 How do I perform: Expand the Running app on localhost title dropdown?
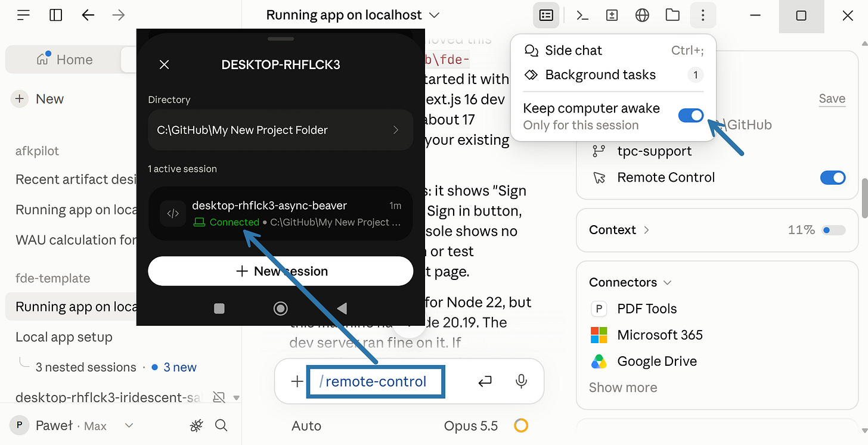pos(435,15)
